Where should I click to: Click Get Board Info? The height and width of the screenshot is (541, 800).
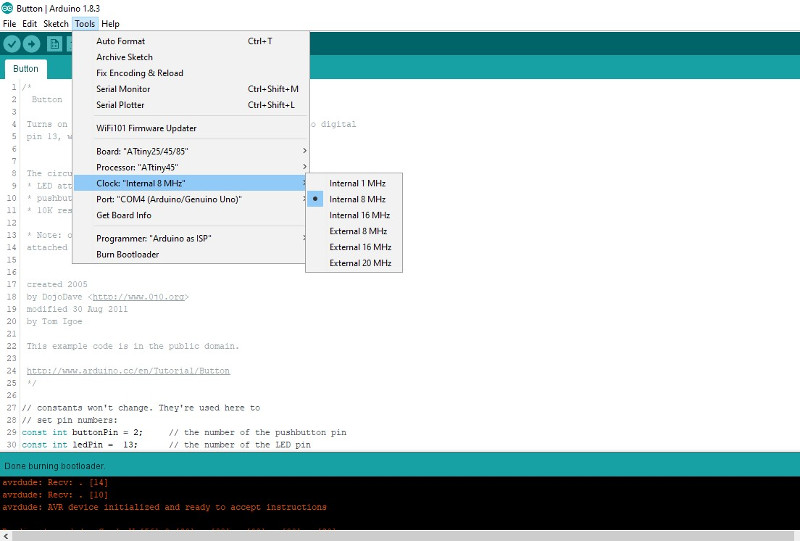pos(191,215)
